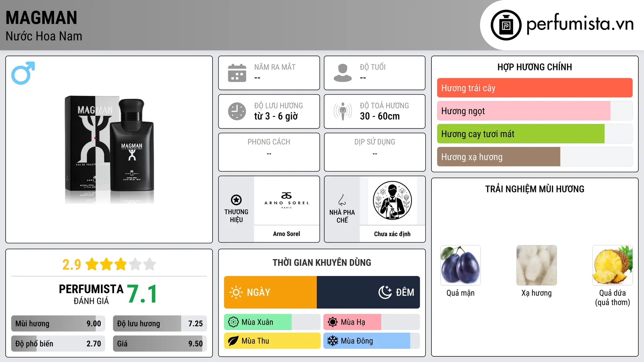Click the '30 - 60cm' sillage value
Screen dimensions: 644x362
(x=380, y=116)
